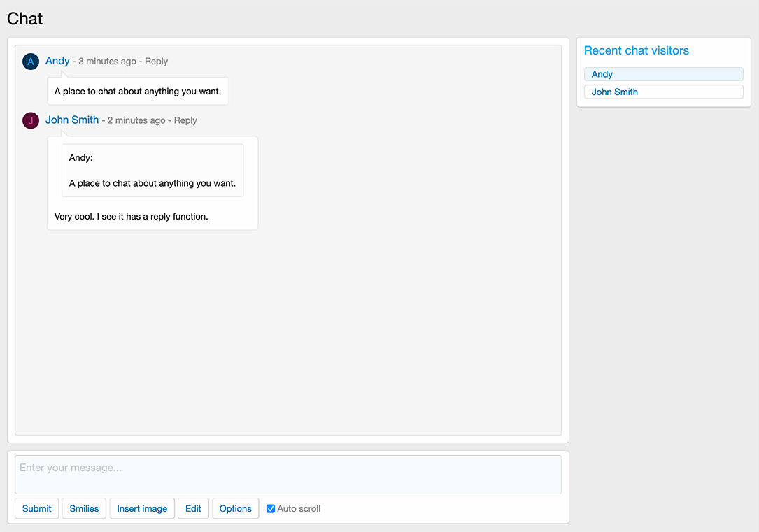Image resolution: width=759 pixels, height=532 pixels.
Task: Open Andy's profile from message author name
Action: [x=57, y=61]
